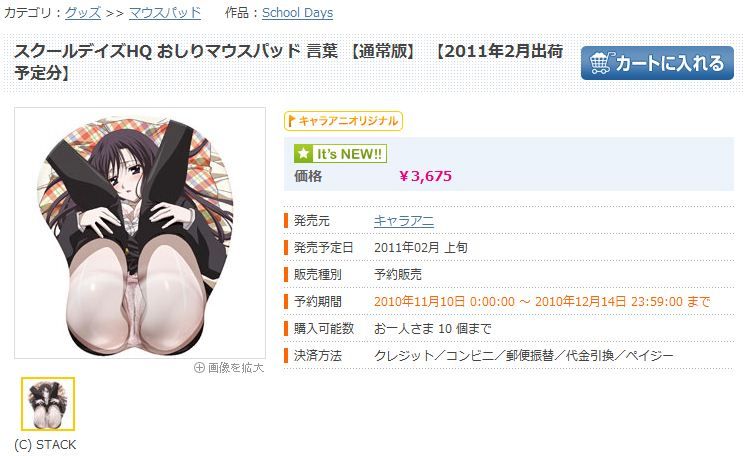Open the グッズ category breadcrumb link
This screenshot has height=456, width=747.
83,12
